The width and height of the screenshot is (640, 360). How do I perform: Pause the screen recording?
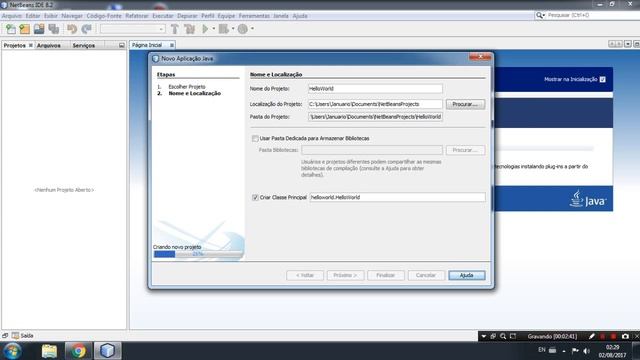click(602, 336)
